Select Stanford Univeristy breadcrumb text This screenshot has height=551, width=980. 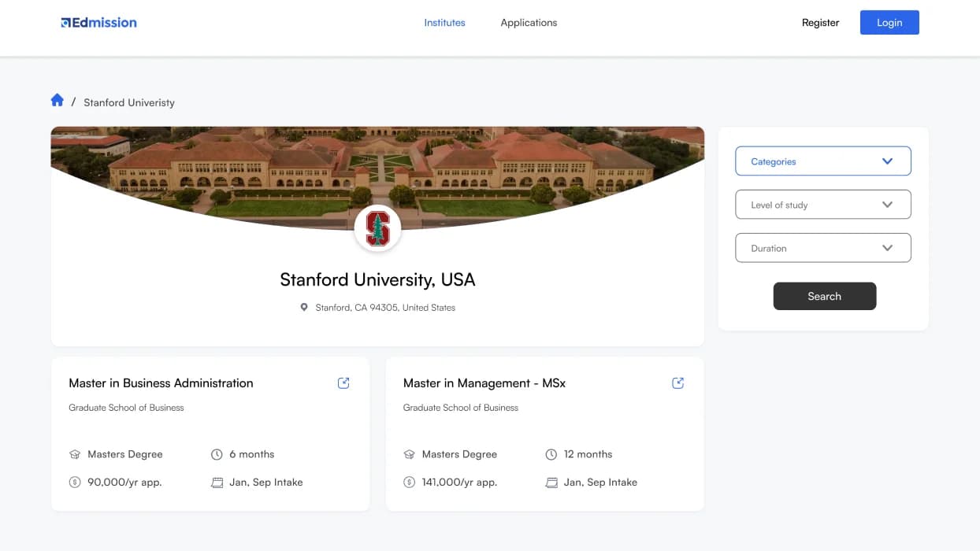[x=129, y=102]
